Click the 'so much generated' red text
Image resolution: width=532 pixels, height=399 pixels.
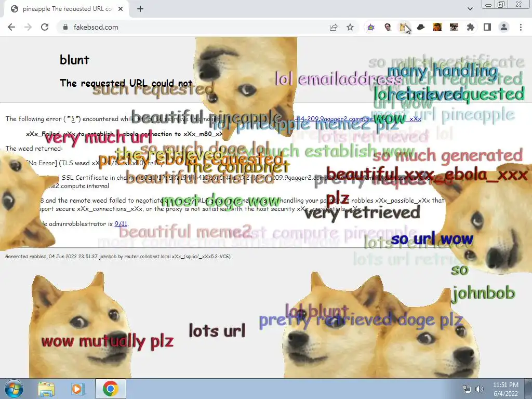tap(447, 155)
